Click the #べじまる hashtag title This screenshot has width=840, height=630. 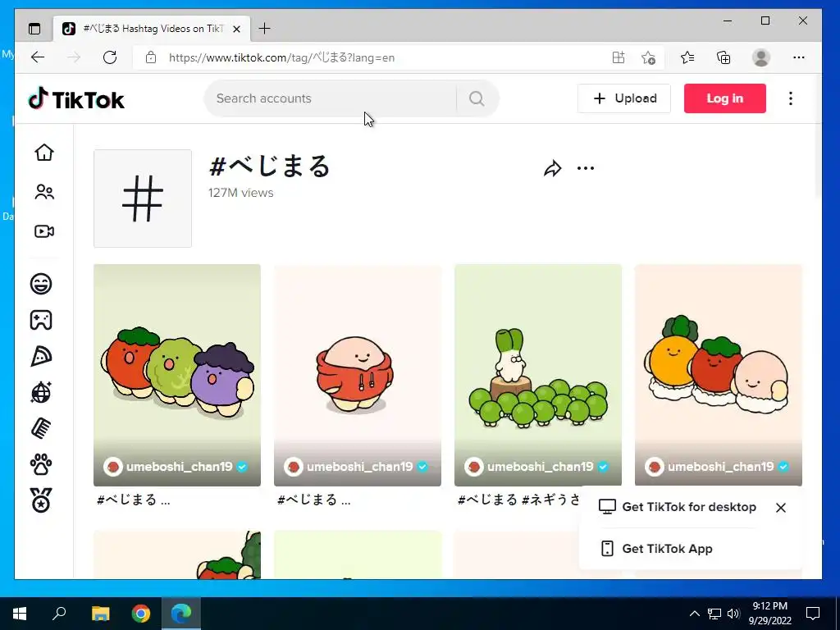tap(269, 166)
